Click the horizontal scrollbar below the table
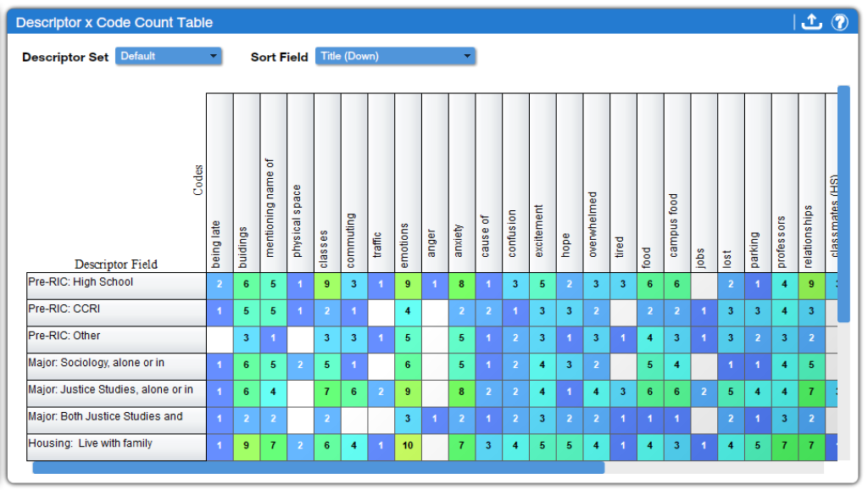Viewport: 868px width, 490px height. [x=318, y=468]
